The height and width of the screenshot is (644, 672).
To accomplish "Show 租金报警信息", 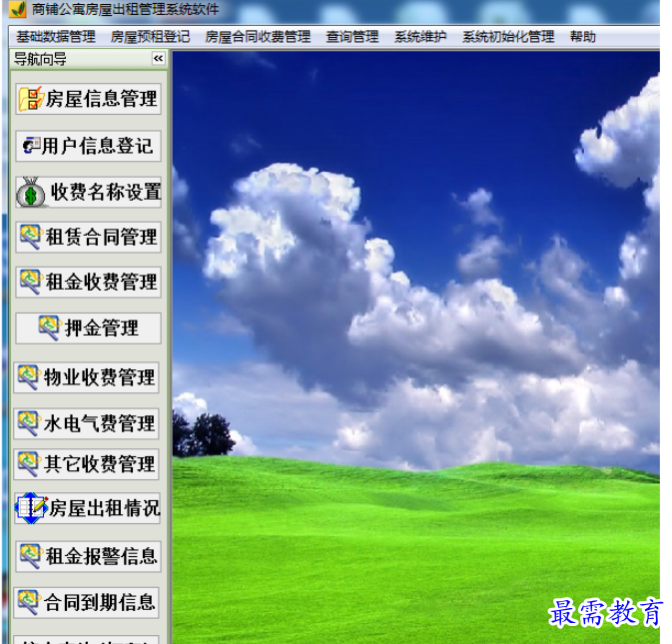I will (88, 556).
